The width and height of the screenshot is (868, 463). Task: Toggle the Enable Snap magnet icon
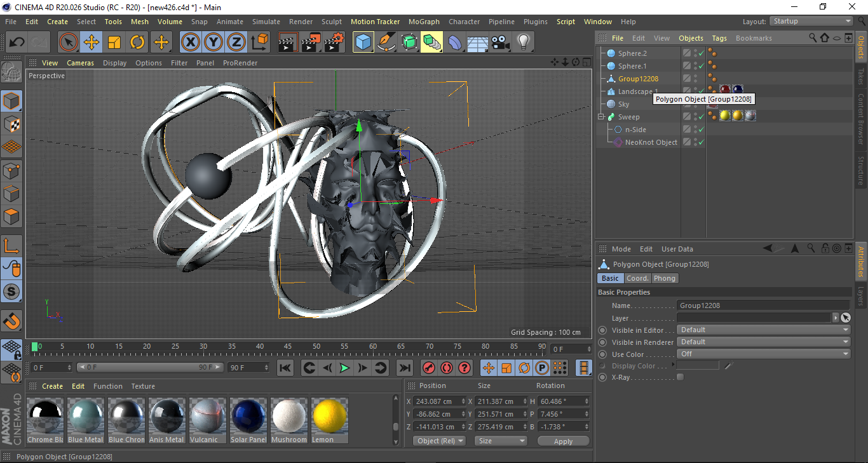tap(11, 321)
